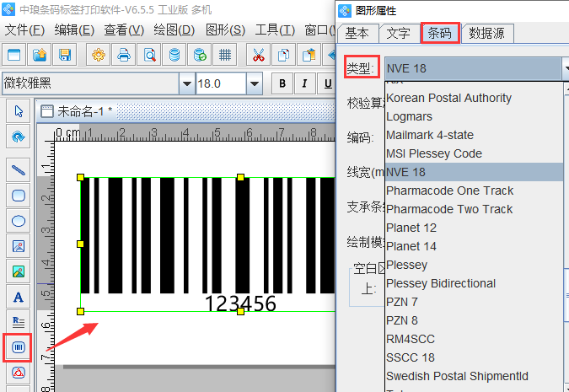
Task: Open the 文件(F) menu
Action: (24, 30)
